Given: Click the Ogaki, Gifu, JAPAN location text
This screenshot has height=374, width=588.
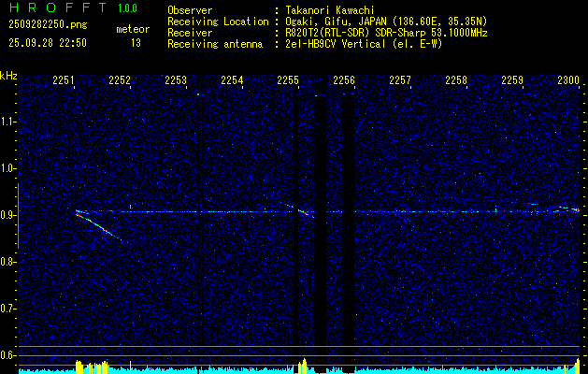Looking at the screenshot, I should [386, 22].
